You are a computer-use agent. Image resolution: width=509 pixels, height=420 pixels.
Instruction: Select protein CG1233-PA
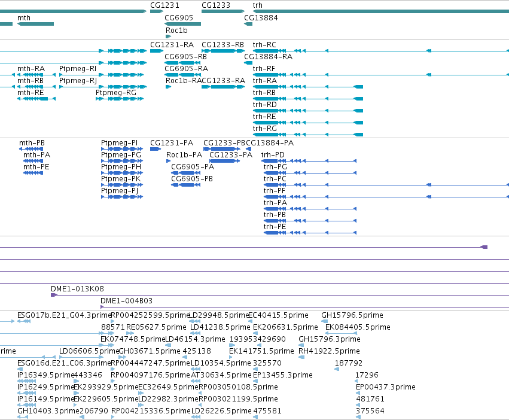[x=225, y=161]
